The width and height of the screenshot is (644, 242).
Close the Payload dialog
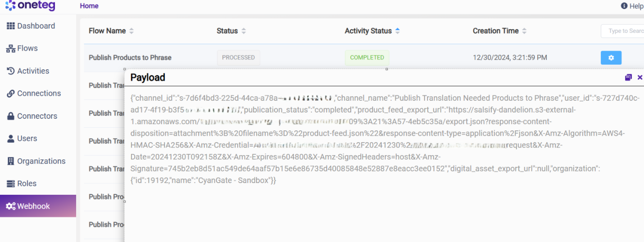pyautogui.click(x=640, y=77)
